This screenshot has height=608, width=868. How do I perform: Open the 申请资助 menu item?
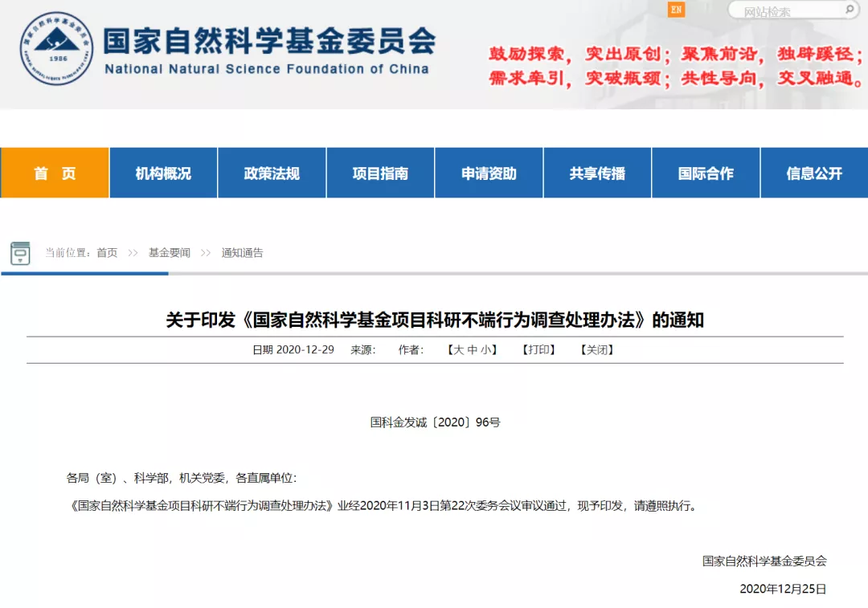(489, 173)
